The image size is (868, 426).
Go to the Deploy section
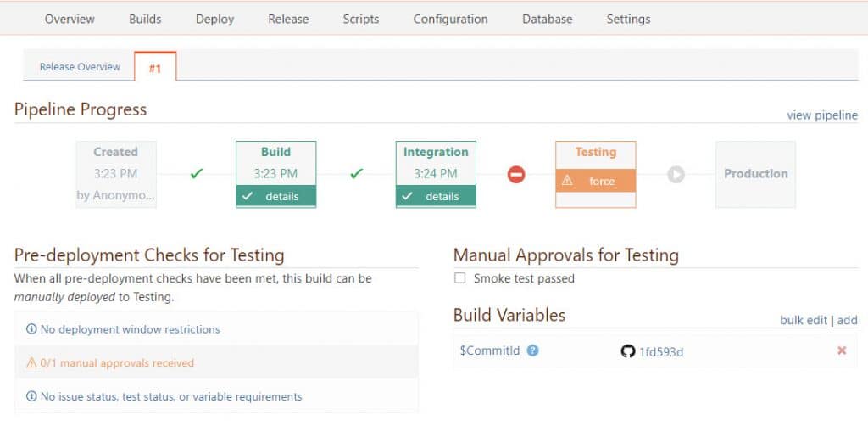click(x=214, y=19)
